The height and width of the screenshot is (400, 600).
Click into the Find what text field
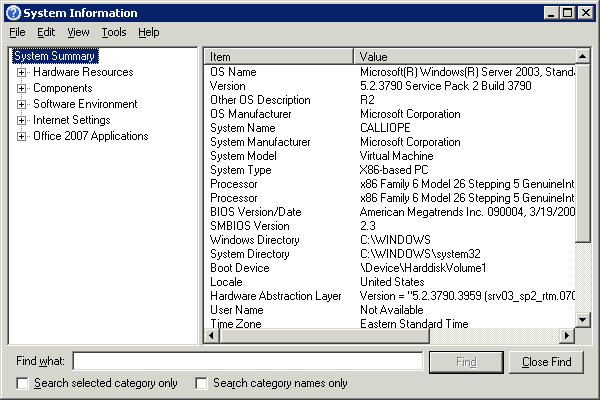click(247, 361)
